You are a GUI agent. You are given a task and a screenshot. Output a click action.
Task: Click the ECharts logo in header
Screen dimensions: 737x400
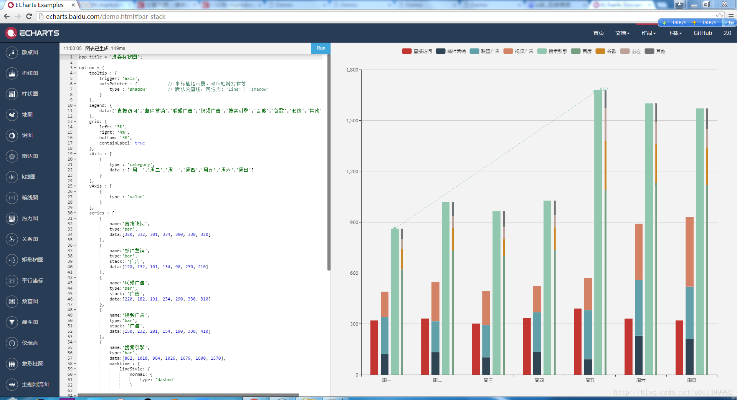(x=30, y=33)
